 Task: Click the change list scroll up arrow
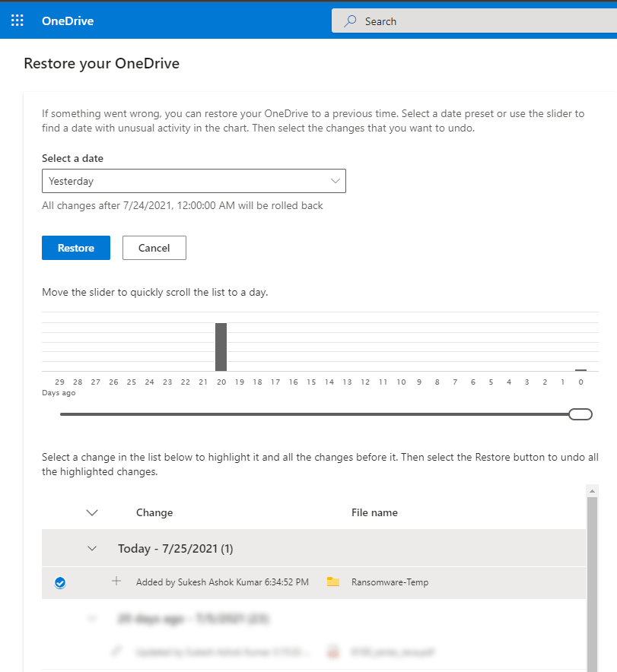pos(592,492)
